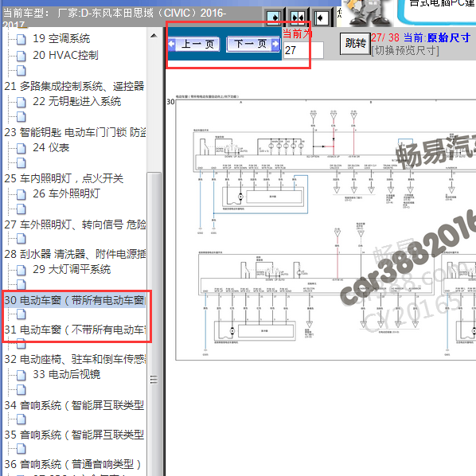The image size is (476, 476).
Task: Click the right-arrow pane layout icon
Action: (273, 18)
